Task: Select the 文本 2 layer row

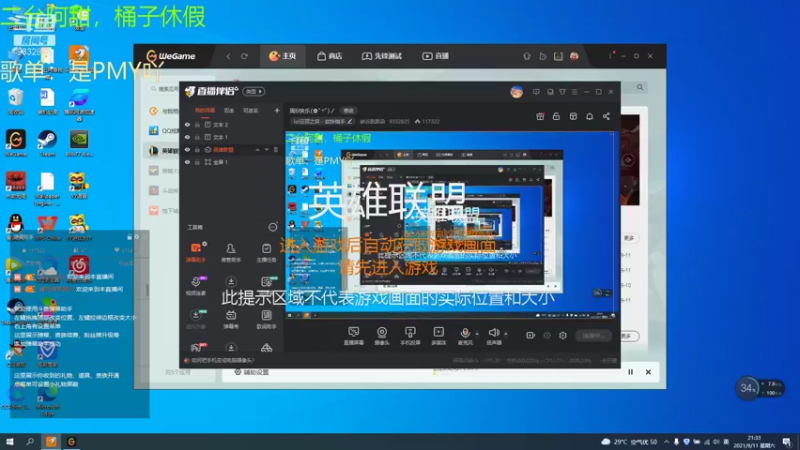Action: click(232, 124)
